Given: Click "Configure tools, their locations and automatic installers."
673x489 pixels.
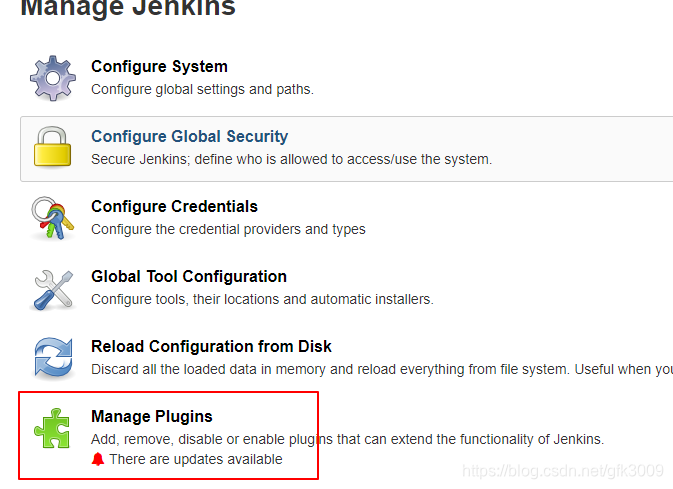Looking at the screenshot, I should [x=262, y=299].
